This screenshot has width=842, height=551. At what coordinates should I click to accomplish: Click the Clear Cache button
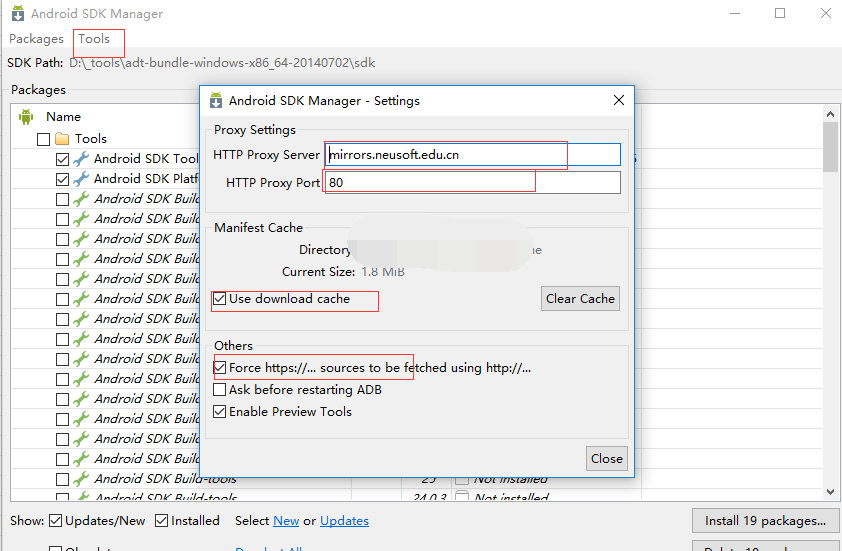coord(580,299)
